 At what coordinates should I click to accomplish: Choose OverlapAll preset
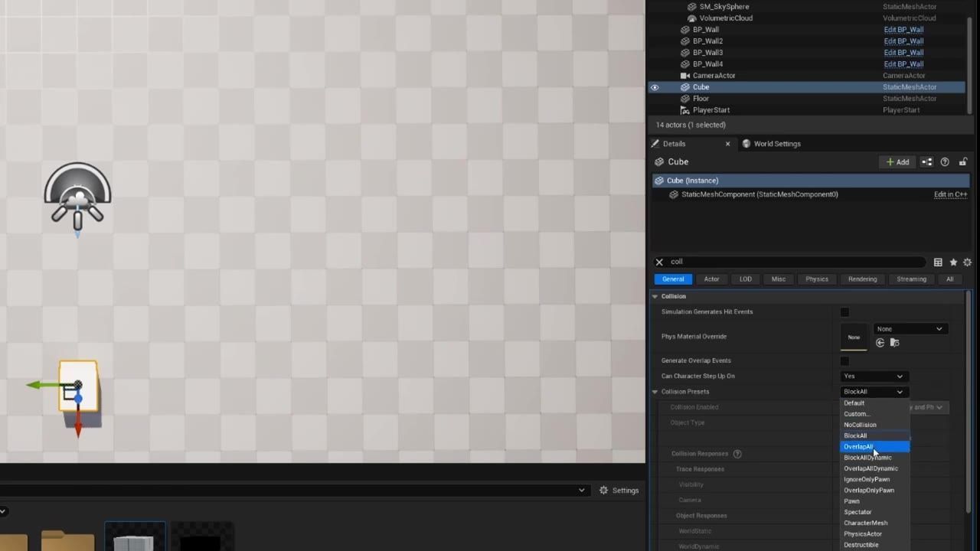[875, 447]
